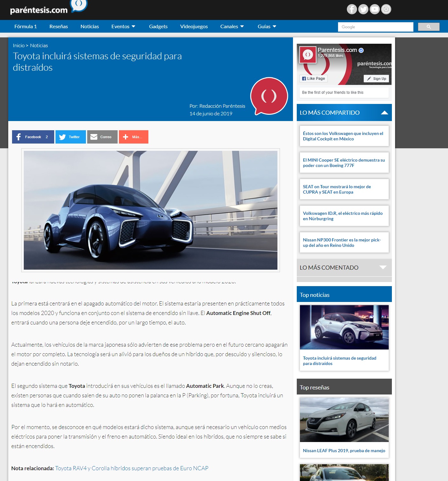Click the Noticias breadcrumb link
The image size is (448, 481).
pyautogui.click(x=39, y=46)
